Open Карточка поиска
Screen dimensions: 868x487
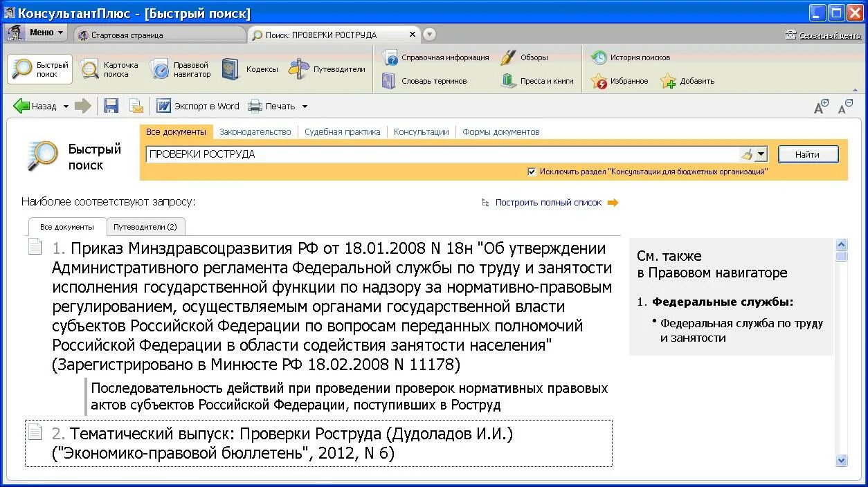[x=109, y=69]
